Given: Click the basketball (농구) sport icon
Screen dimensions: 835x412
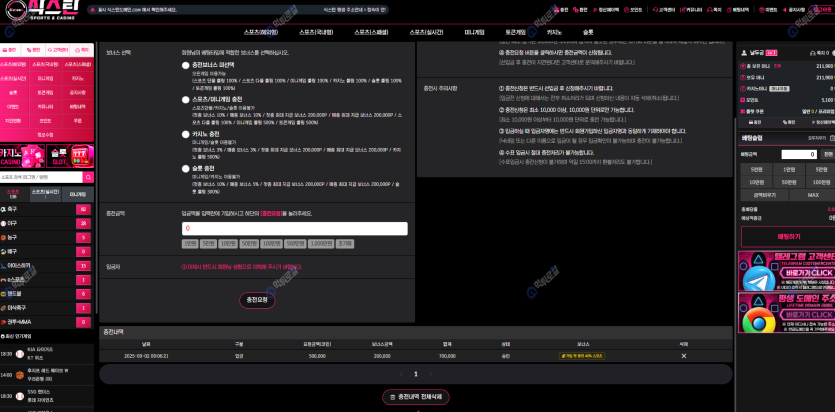Looking at the screenshot, I should point(5,237).
